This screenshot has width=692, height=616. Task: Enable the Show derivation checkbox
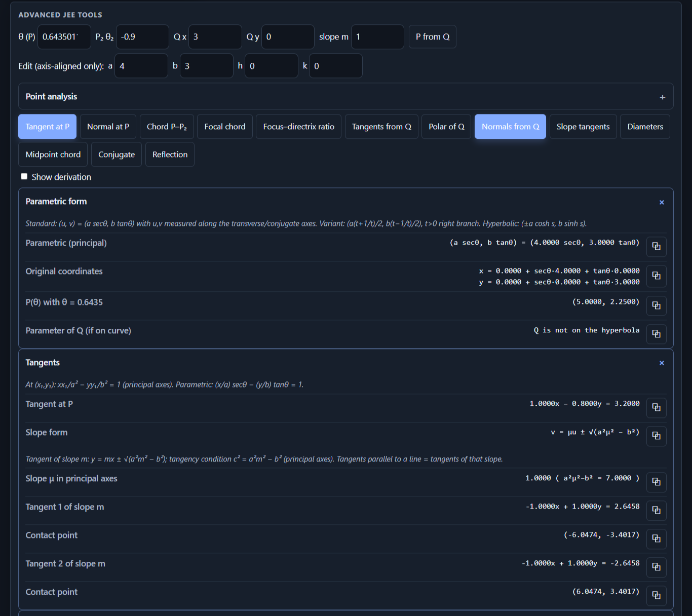point(24,176)
